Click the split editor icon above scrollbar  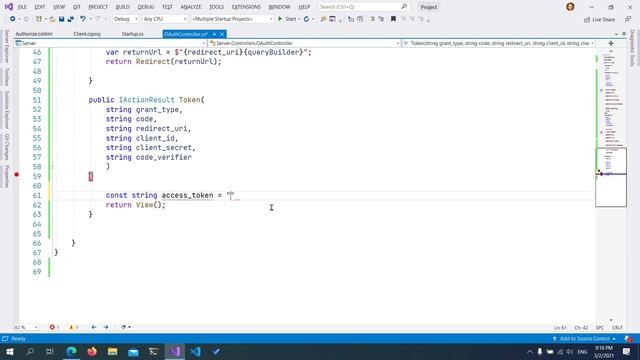(611, 43)
